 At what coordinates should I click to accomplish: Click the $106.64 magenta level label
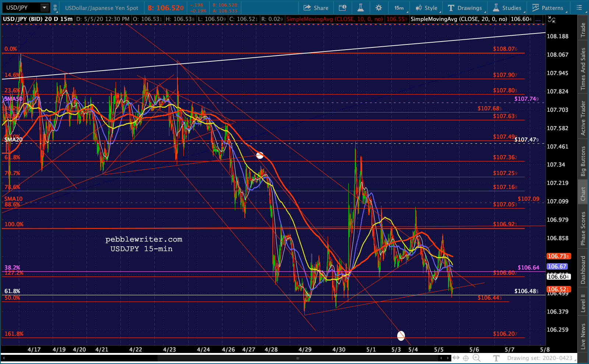(528, 268)
